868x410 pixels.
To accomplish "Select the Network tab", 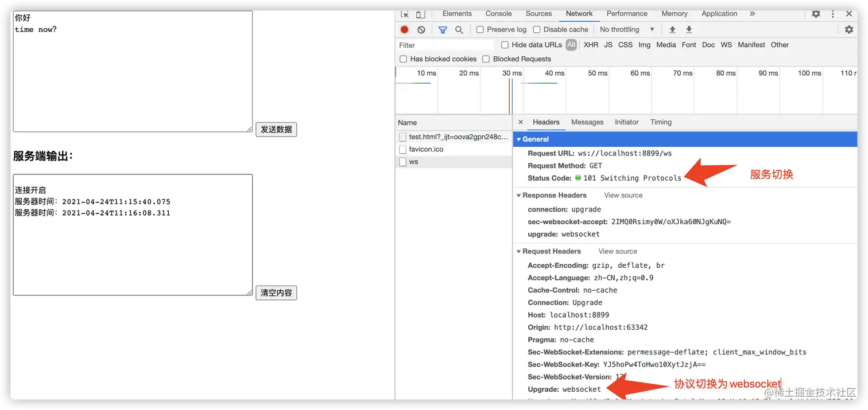I will (x=579, y=14).
